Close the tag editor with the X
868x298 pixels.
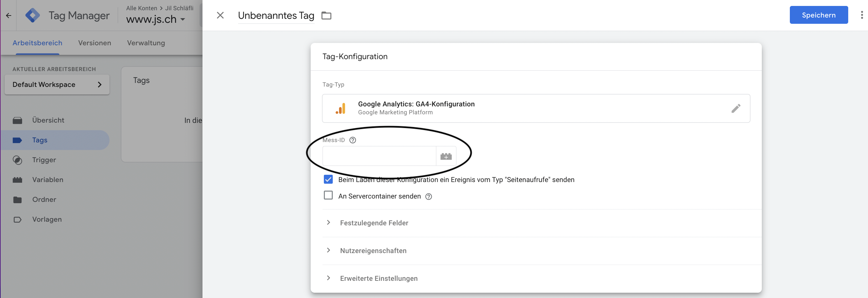click(220, 16)
